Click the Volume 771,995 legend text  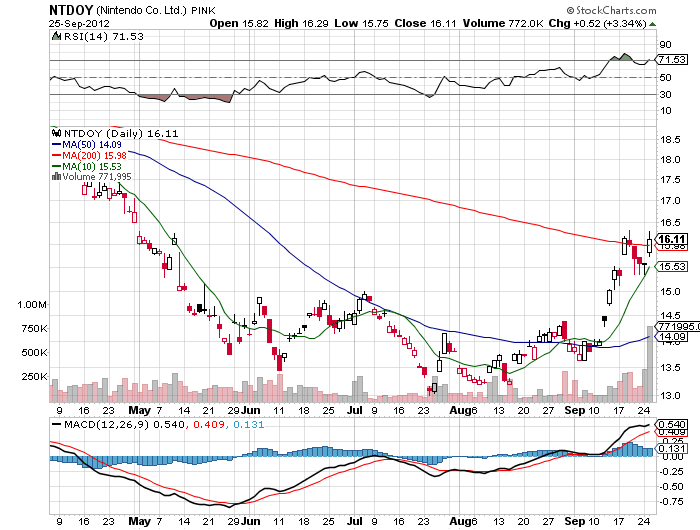pos(97,177)
